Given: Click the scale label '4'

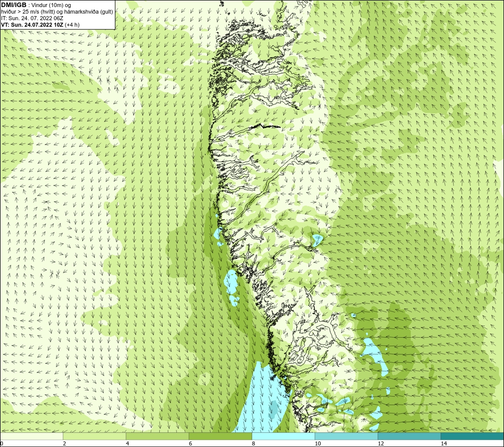Looking at the screenshot, I should click(x=128, y=444).
